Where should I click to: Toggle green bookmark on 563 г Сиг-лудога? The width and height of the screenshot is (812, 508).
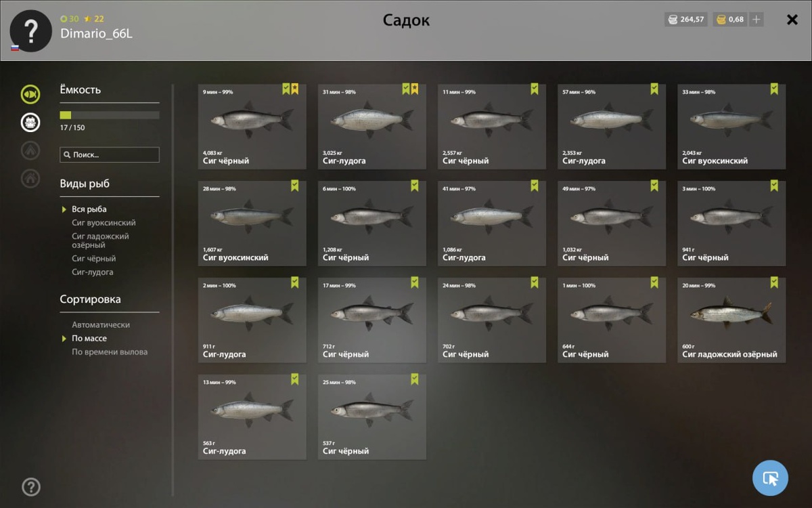click(295, 379)
